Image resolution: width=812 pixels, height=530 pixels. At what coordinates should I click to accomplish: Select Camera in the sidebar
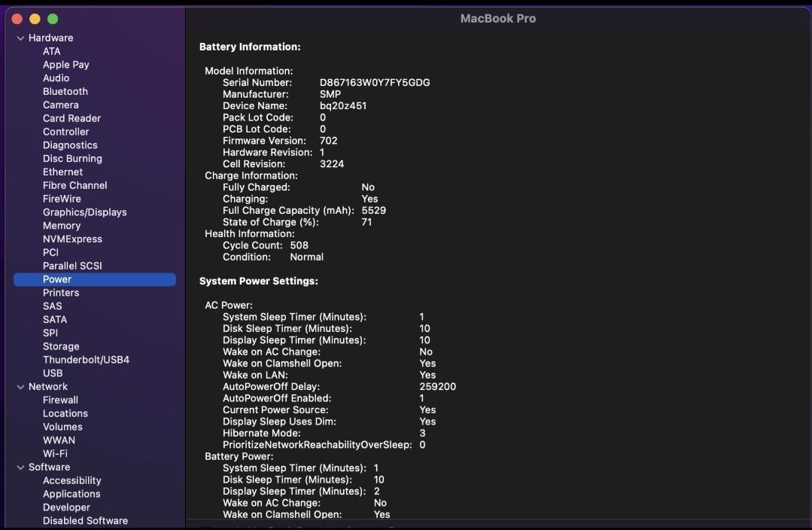tap(61, 105)
